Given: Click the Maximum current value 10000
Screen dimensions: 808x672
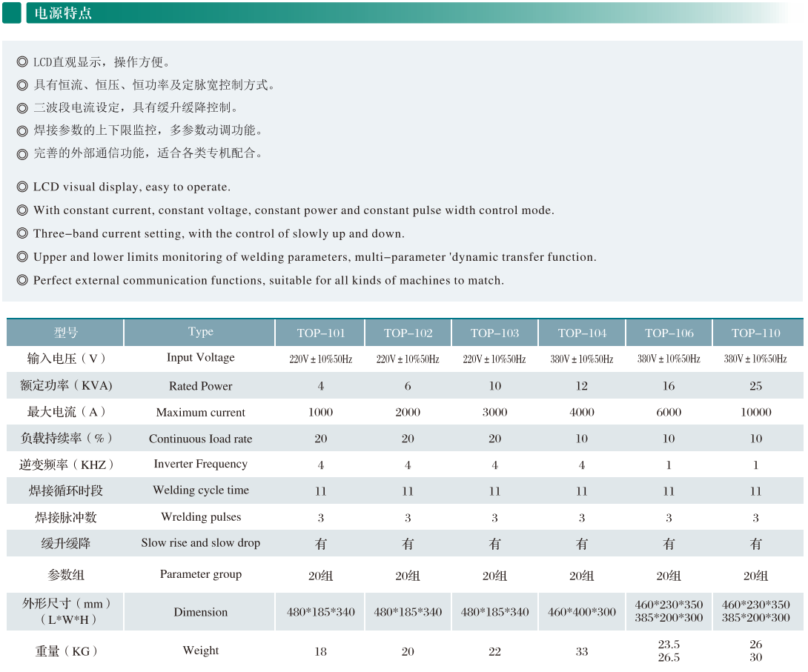Looking at the screenshot, I should (755, 412).
